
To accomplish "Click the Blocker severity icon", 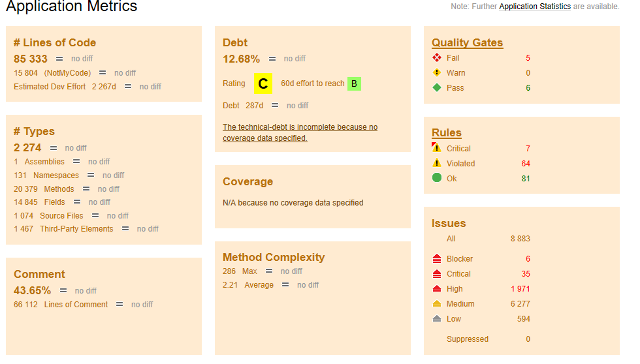I will [x=437, y=258].
